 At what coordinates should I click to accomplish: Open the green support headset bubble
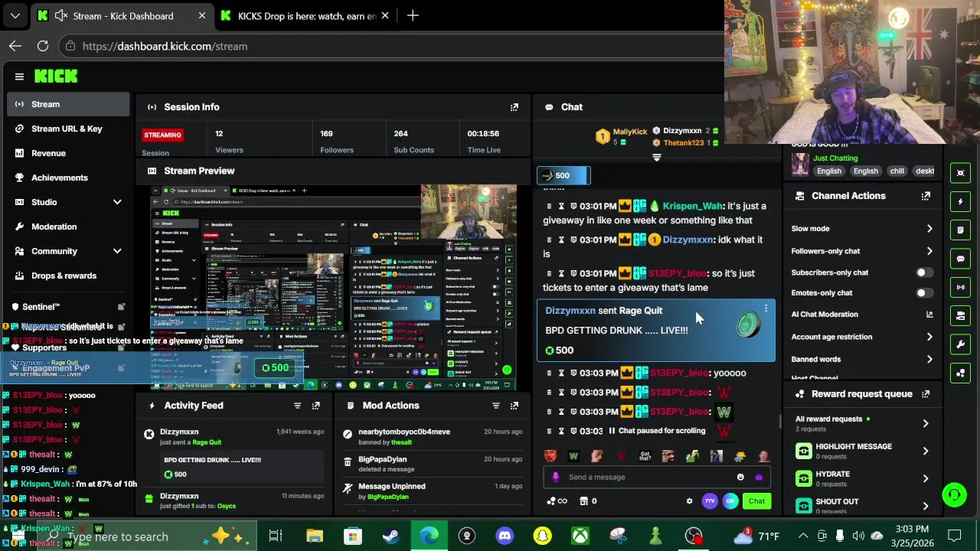pos(954,494)
